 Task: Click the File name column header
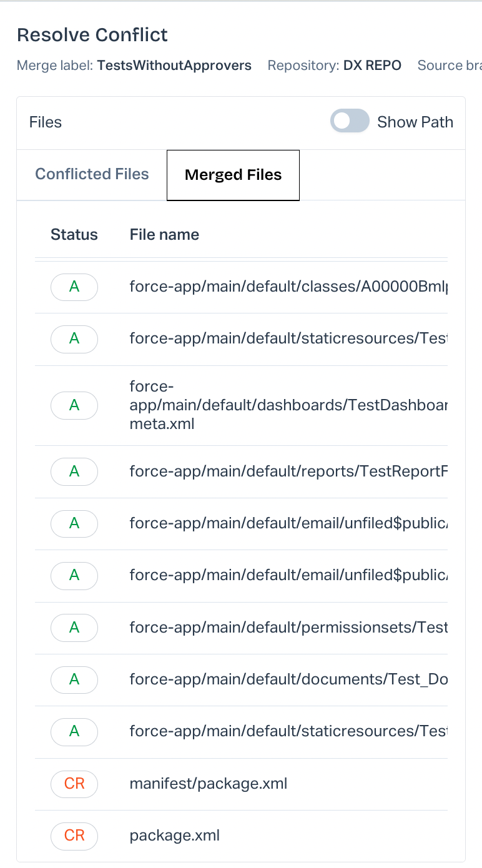click(x=164, y=235)
